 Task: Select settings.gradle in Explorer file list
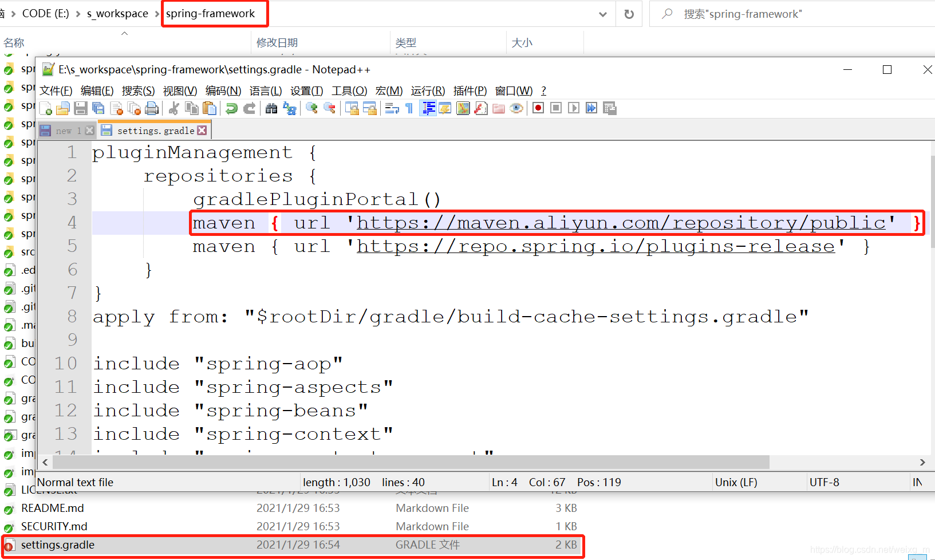[293, 545]
